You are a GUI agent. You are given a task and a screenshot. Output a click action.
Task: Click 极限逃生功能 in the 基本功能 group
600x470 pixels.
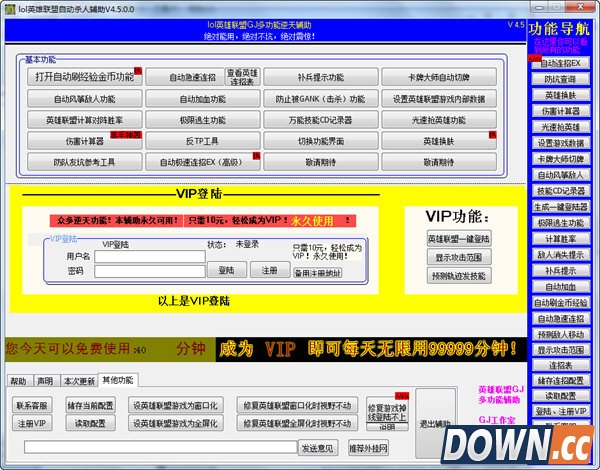[x=203, y=120]
